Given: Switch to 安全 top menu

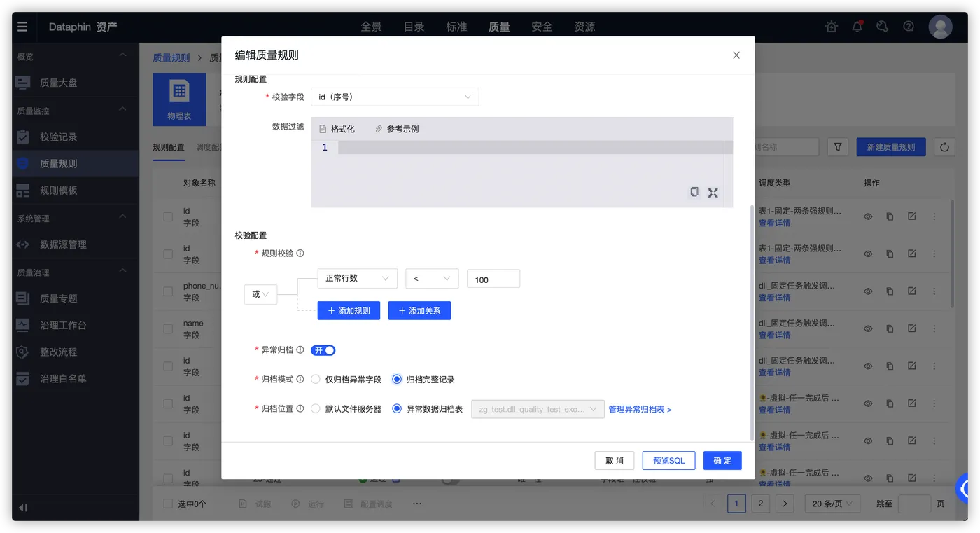Looking at the screenshot, I should pyautogui.click(x=542, y=27).
